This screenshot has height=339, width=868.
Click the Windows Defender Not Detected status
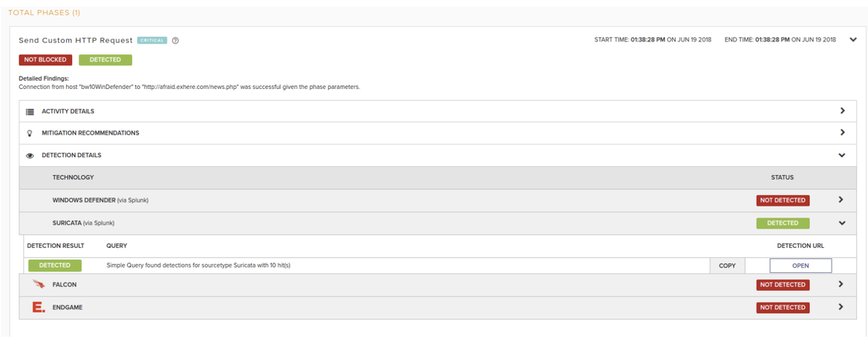[x=783, y=200]
